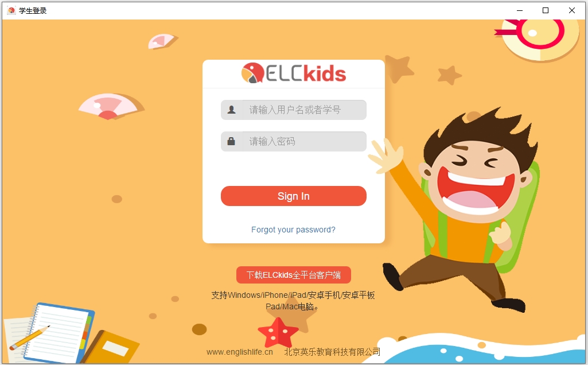The width and height of the screenshot is (588, 365).
Task: Open the Forgot your password link
Action: click(293, 230)
